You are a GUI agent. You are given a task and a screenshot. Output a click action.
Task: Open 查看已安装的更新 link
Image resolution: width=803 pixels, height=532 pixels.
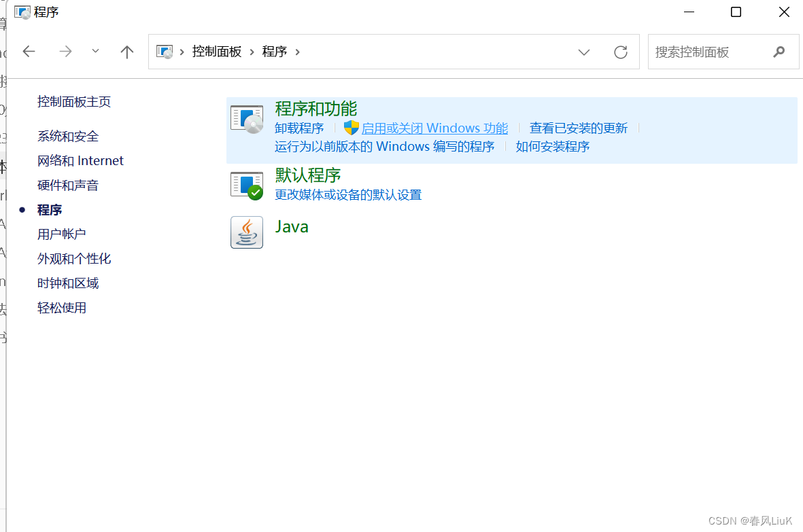pyautogui.click(x=579, y=128)
